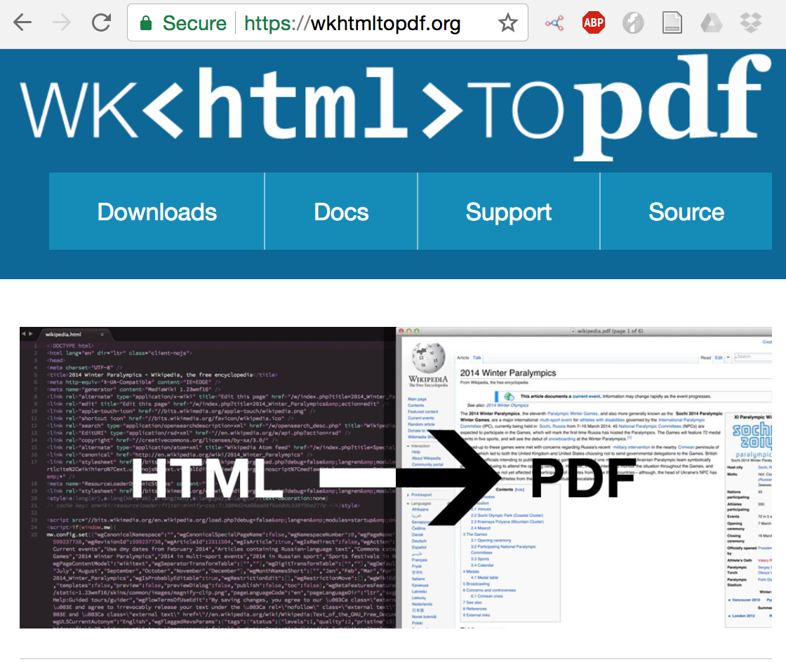786x672 pixels.
Task: Open the Dropbox extension
Action: (750, 22)
